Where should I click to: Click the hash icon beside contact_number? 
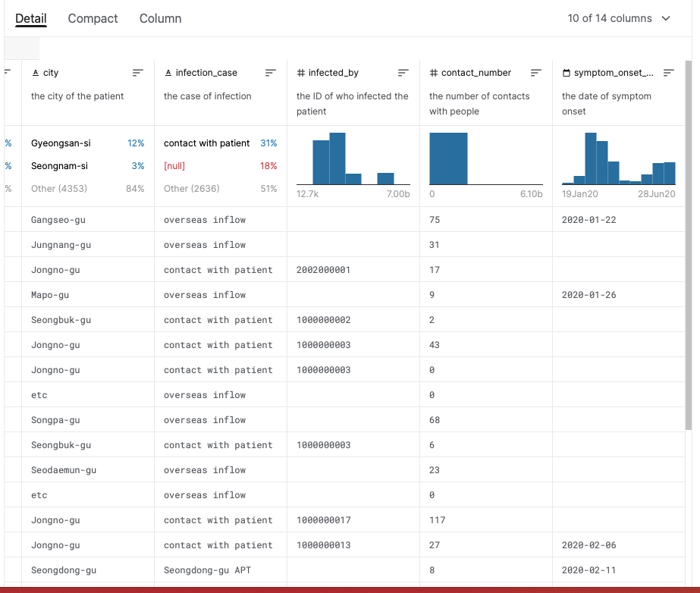coord(434,73)
